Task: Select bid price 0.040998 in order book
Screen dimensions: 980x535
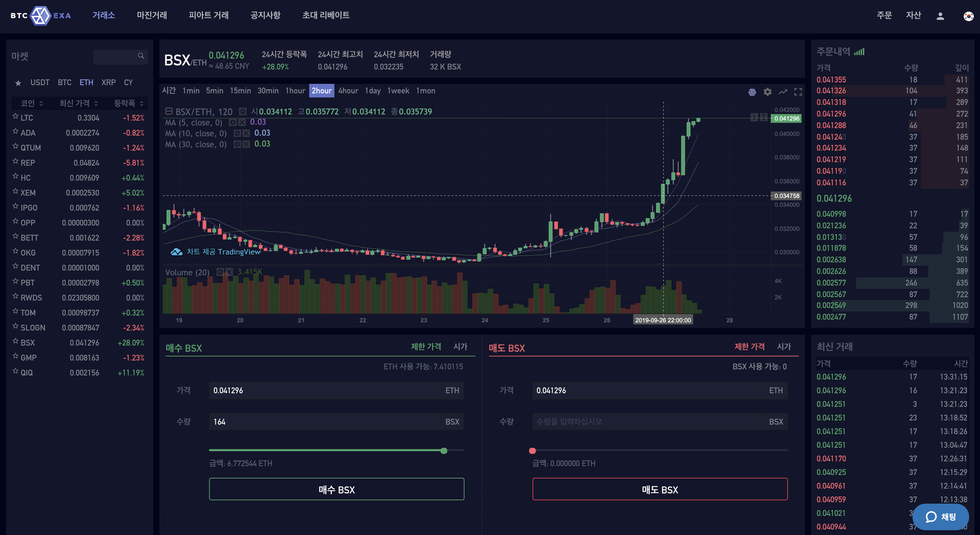Action: pos(831,214)
